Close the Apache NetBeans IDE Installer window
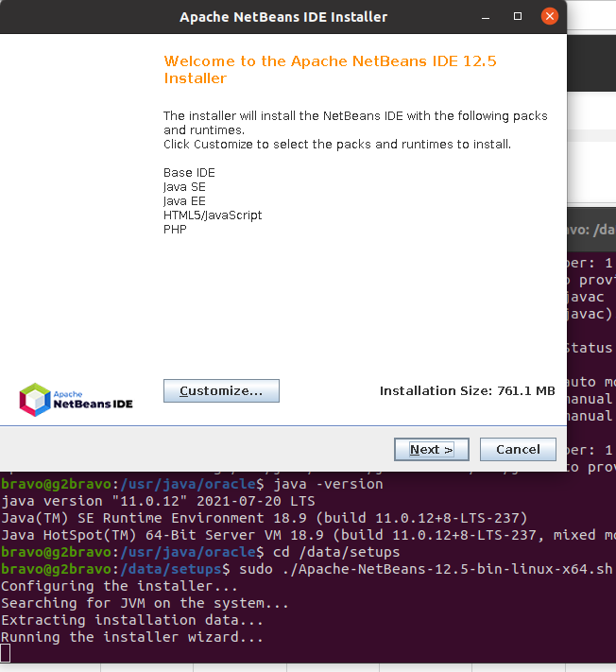616x672 pixels. (549, 16)
